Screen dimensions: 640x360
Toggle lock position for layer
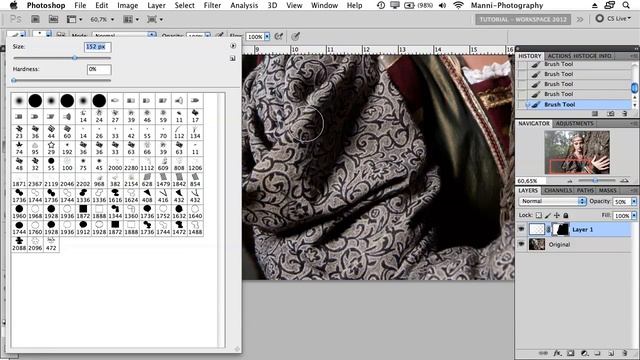557,215
